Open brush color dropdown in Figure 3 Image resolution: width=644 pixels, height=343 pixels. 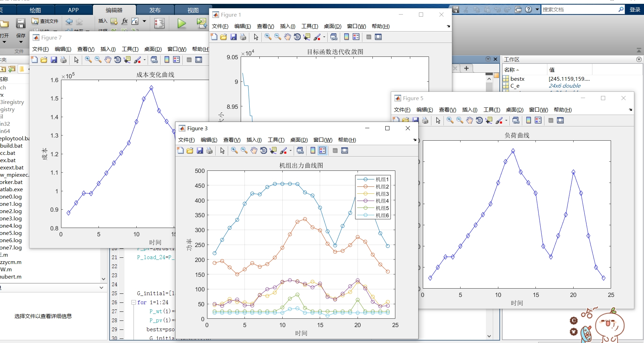tap(291, 151)
